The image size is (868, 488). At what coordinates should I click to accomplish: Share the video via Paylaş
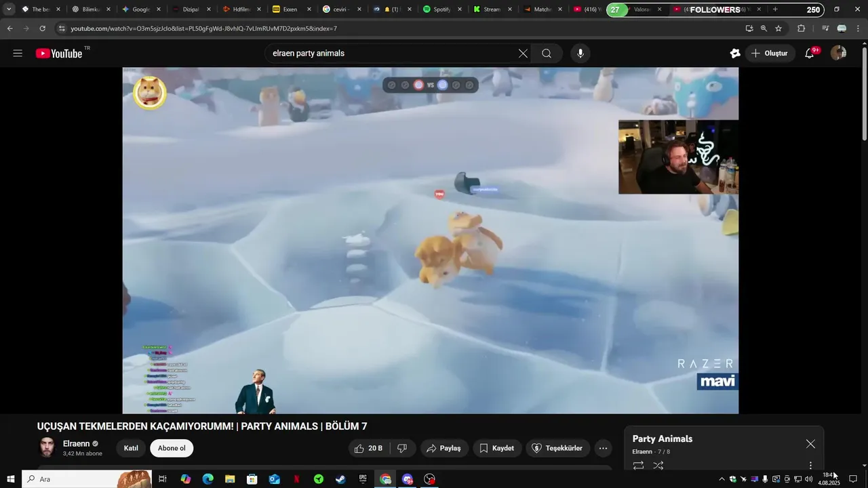click(443, 449)
